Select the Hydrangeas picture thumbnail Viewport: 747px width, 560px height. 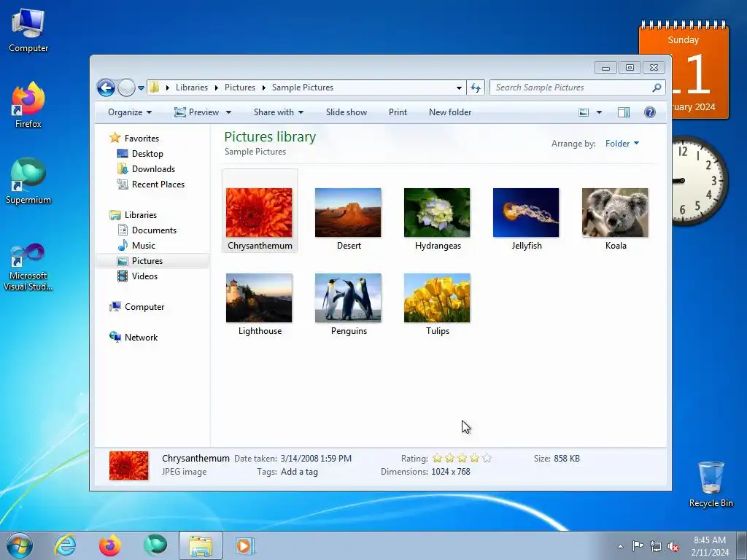[x=437, y=212]
